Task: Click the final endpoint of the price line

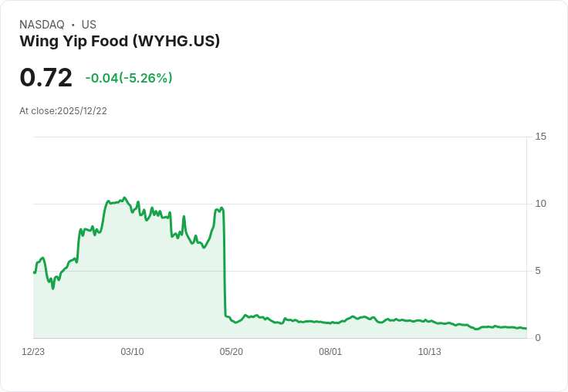Action: (x=526, y=329)
